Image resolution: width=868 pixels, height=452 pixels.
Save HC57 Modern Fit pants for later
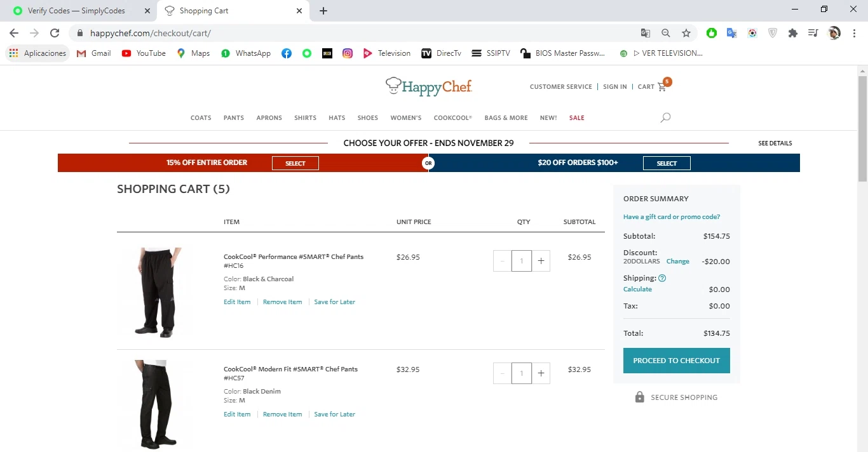click(335, 415)
